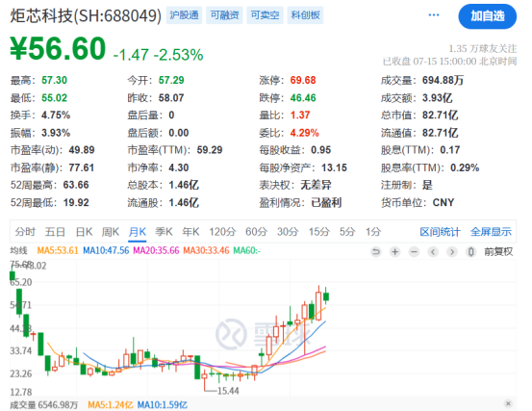
Task: Click the 加自选 add-to-watchlist button
Action: click(487, 16)
